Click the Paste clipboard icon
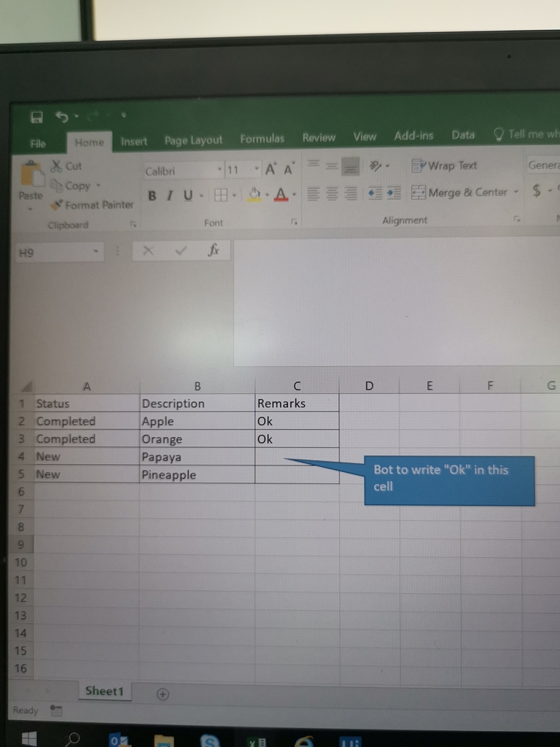 point(32,175)
